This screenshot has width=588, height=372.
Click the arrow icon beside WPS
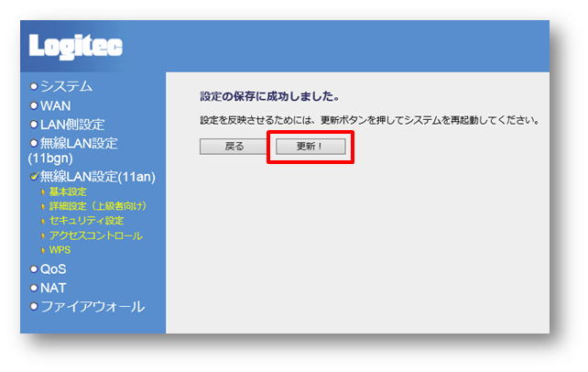tap(43, 250)
